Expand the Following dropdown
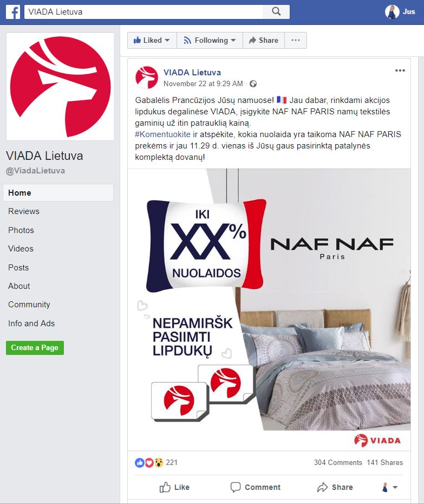This screenshot has width=424, height=504. 210,40
